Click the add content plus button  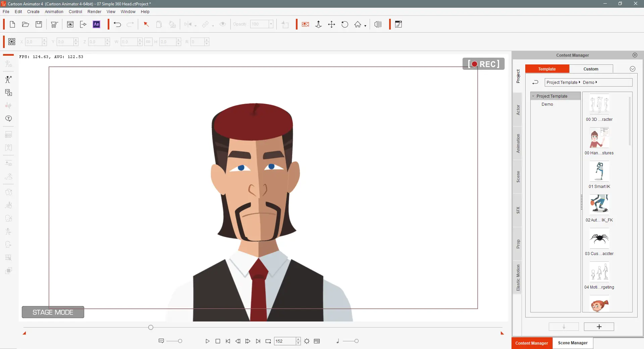(x=599, y=327)
